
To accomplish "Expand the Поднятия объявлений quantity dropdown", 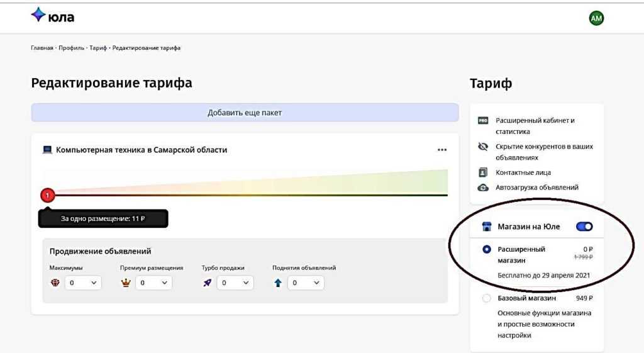I will click(306, 283).
